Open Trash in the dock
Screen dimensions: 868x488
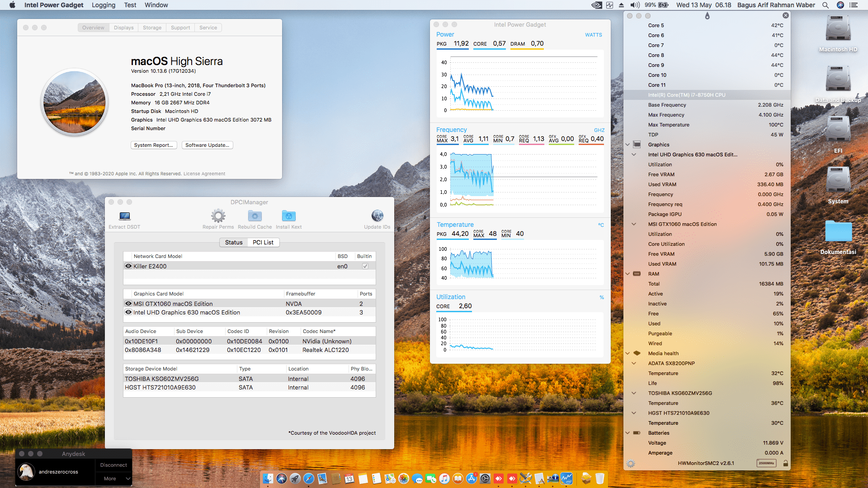600,479
